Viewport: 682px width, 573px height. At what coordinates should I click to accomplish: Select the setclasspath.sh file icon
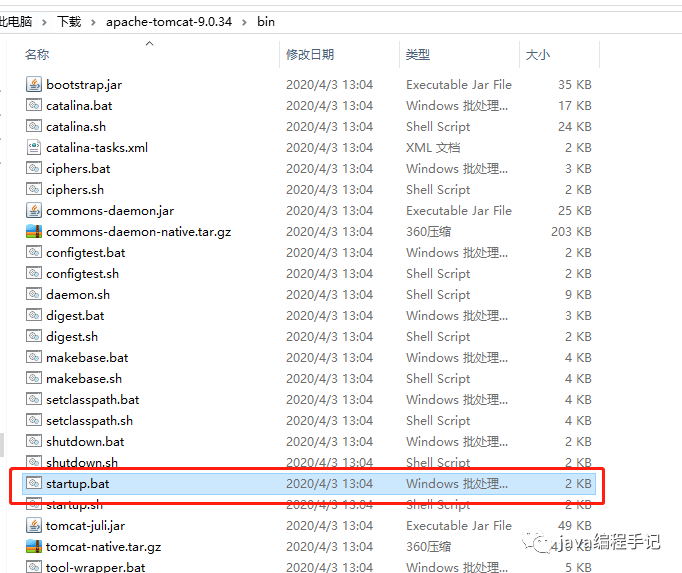(34, 420)
